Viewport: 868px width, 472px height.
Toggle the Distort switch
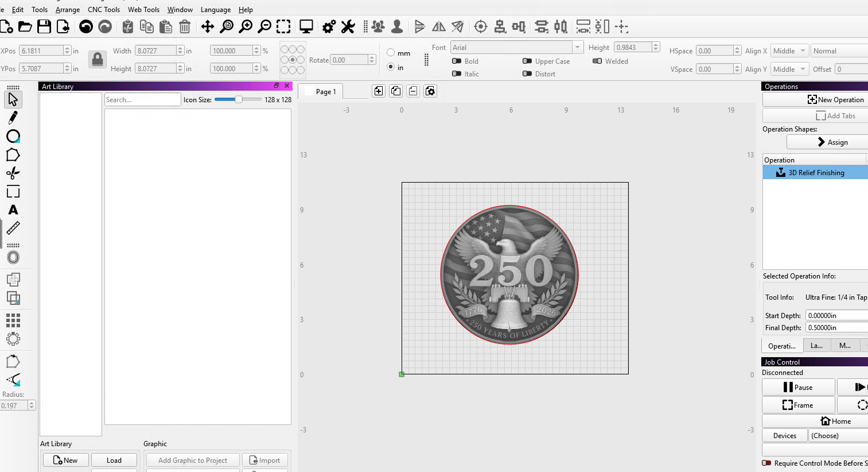click(x=527, y=73)
